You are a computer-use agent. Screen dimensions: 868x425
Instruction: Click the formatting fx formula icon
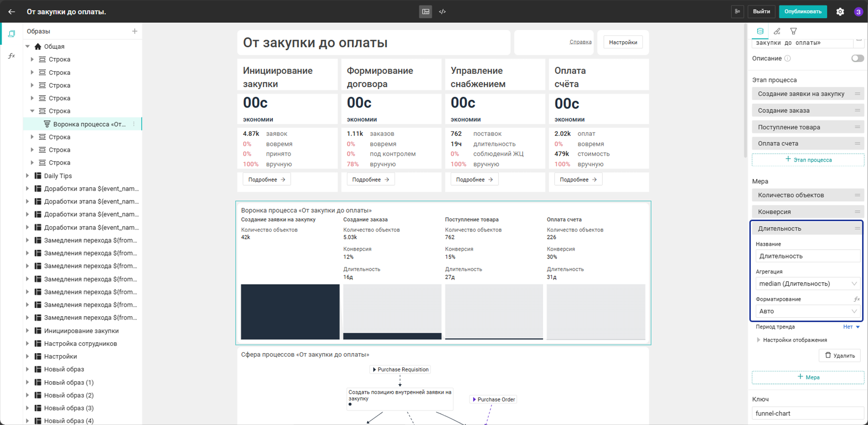click(856, 299)
